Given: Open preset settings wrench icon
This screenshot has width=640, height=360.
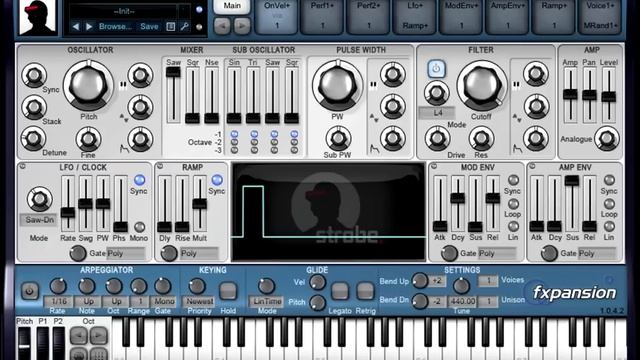Looking at the screenshot, I should click(184, 27).
